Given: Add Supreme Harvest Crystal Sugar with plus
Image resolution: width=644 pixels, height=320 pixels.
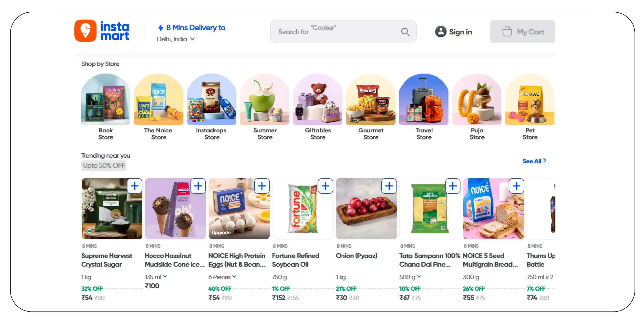Looking at the screenshot, I should 134,186.
